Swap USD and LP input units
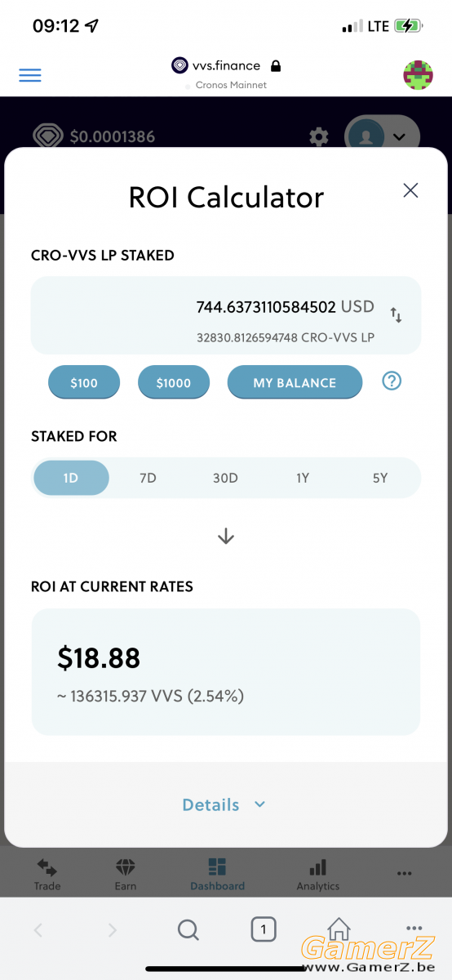 pos(396,314)
